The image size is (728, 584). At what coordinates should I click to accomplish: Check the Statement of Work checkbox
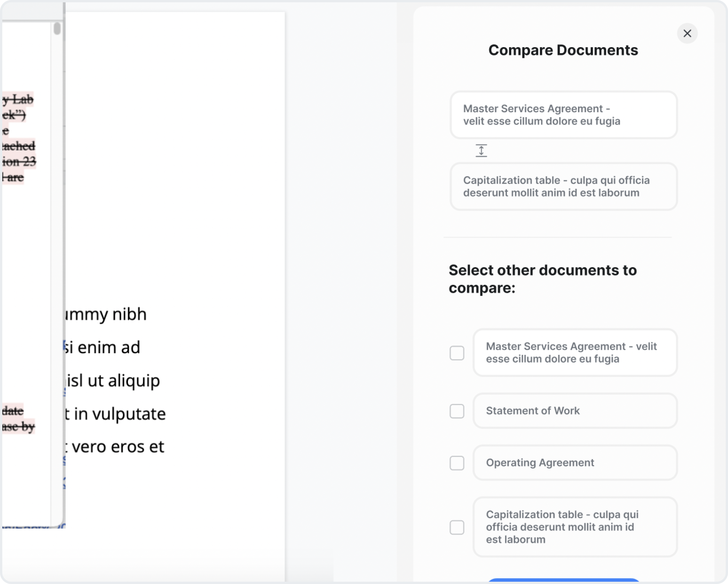point(457,411)
